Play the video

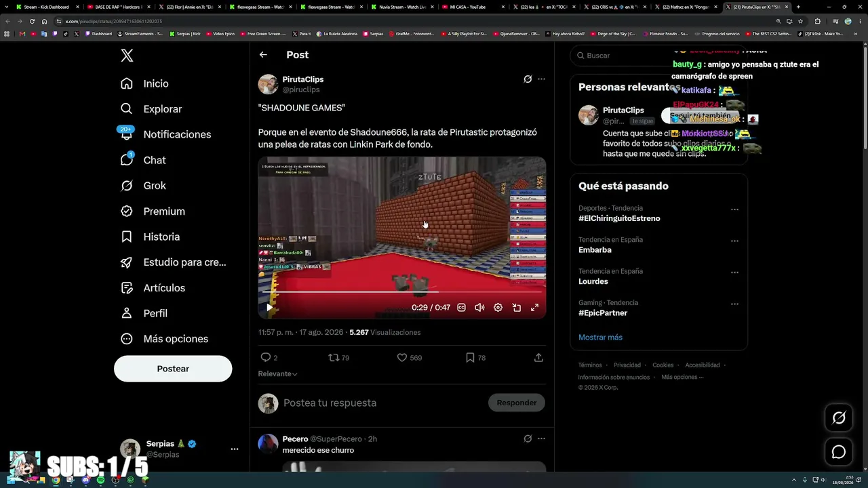[269, 308]
